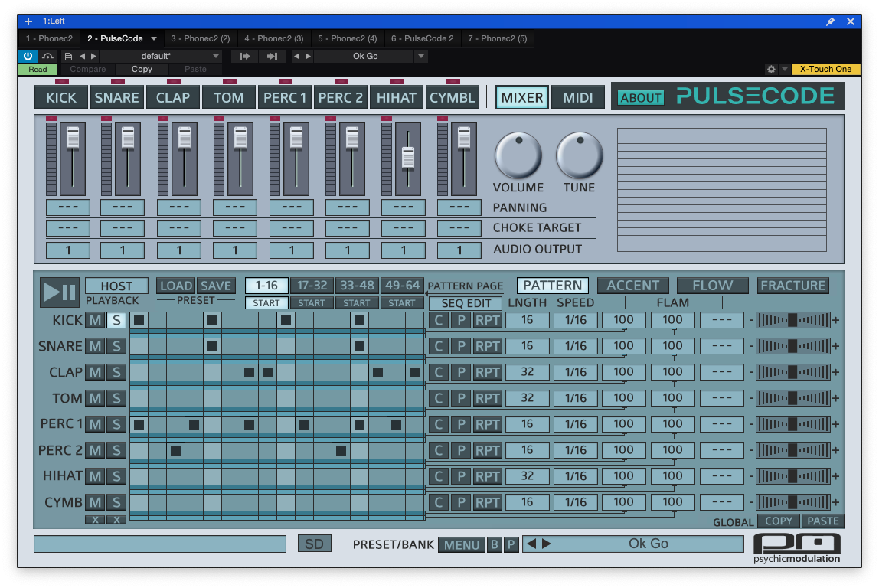This screenshot has height=588, width=879.
Task: Solo the PERC 1 track
Action: pos(116,424)
